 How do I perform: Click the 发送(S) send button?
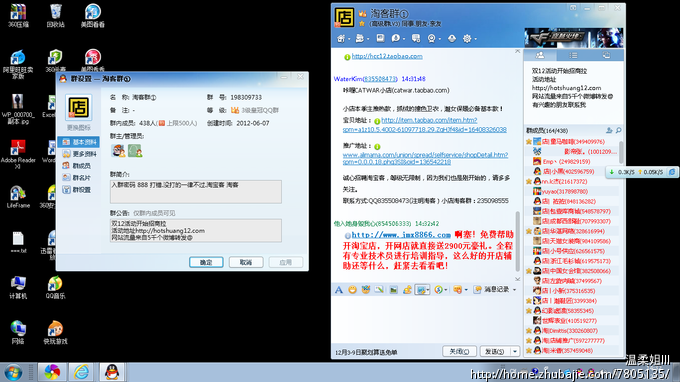click(495, 351)
